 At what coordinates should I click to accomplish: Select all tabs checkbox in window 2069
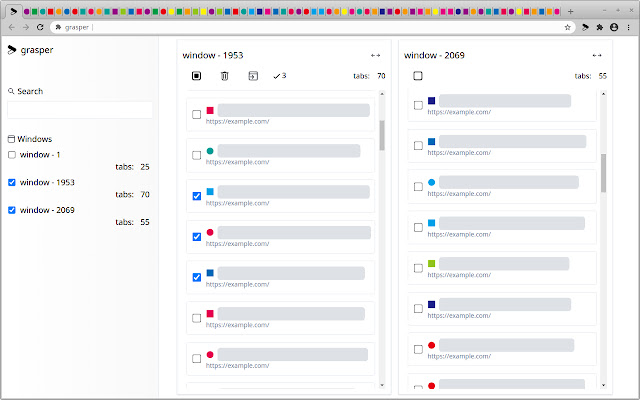point(418,76)
